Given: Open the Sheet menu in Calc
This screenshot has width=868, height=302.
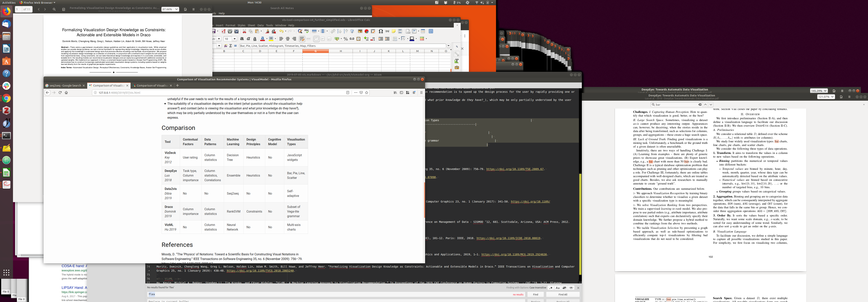Looking at the screenshot, I should 251,25.
